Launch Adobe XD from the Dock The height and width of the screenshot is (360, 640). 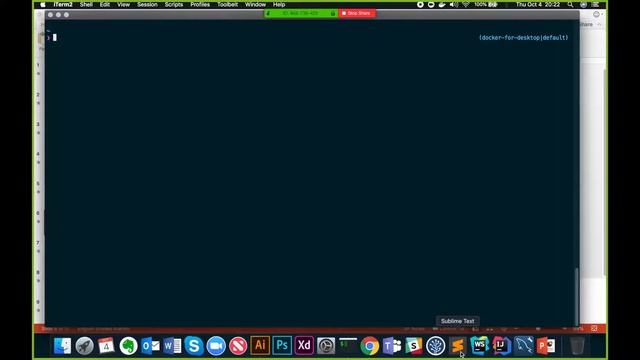(x=304, y=345)
